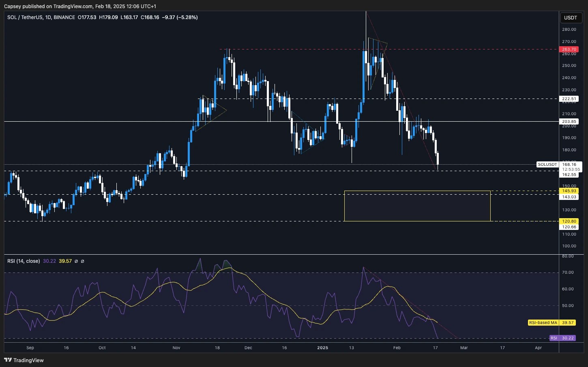The image size is (588, 367).
Task: Click the 2025 label on the time axis
Action: (x=323, y=348)
